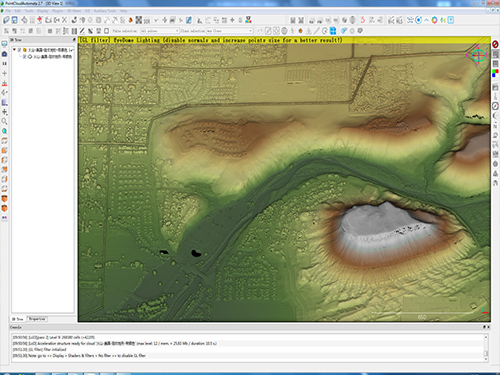Open the Edit menu
The height and width of the screenshot is (375, 500).
pyautogui.click(x=18, y=11)
